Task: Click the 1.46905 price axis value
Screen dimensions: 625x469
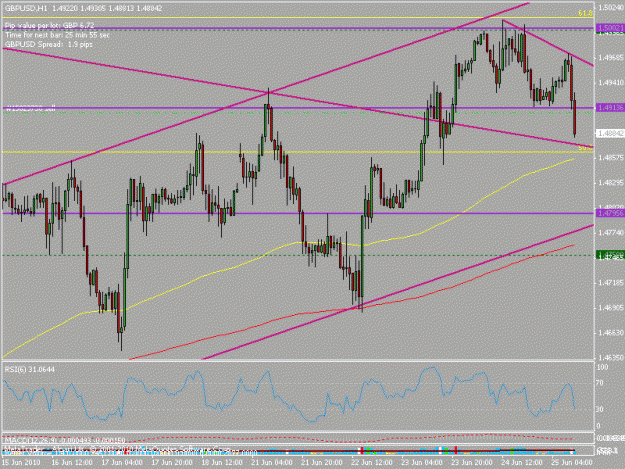Action: (x=611, y=308)
